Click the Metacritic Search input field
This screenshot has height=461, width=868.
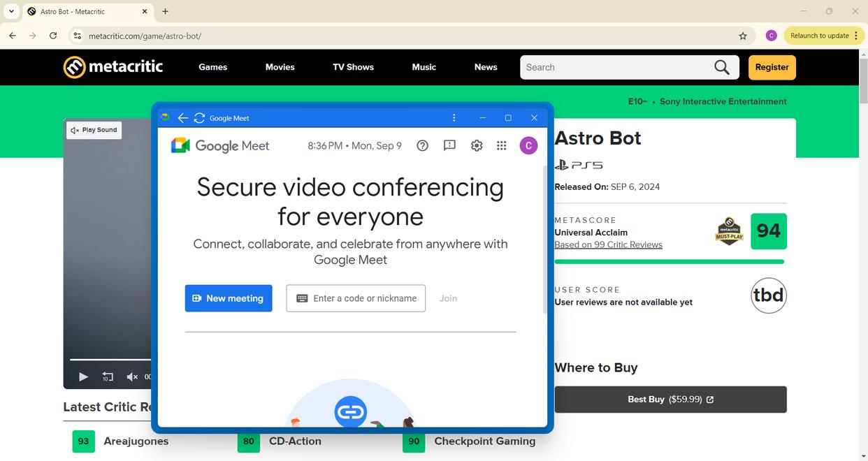(619, 67)
